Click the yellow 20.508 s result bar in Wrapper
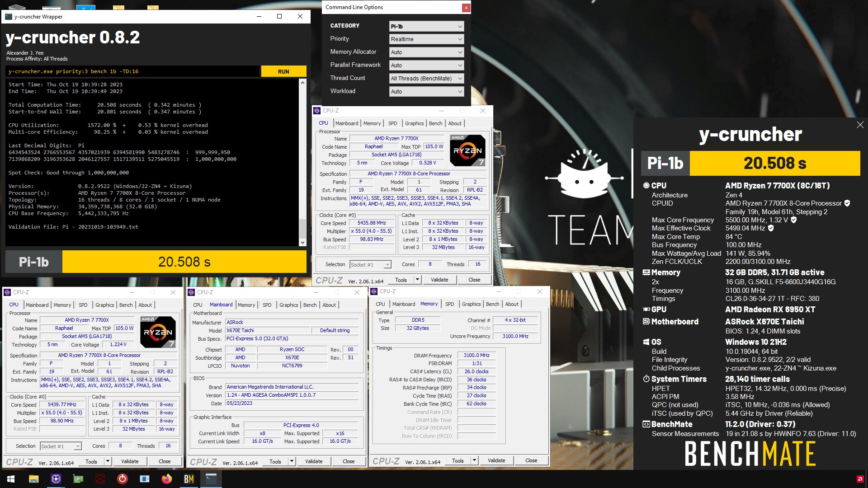 click(184, 262)
